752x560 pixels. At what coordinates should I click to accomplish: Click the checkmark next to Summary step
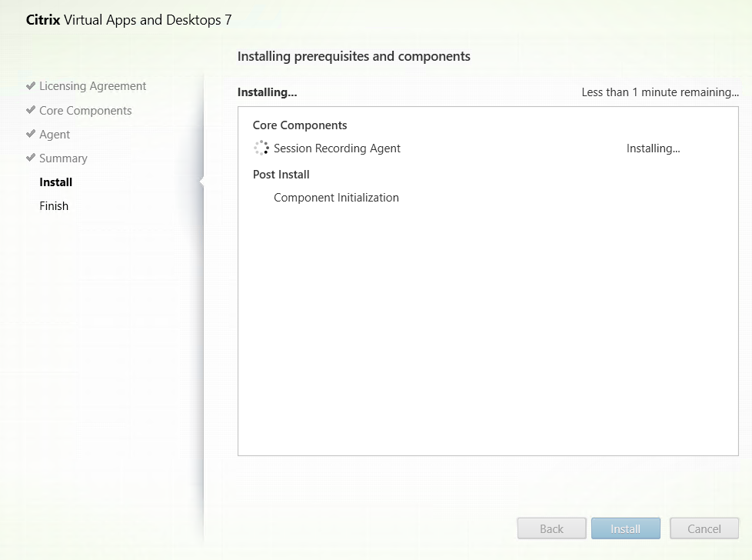(31, 158)
